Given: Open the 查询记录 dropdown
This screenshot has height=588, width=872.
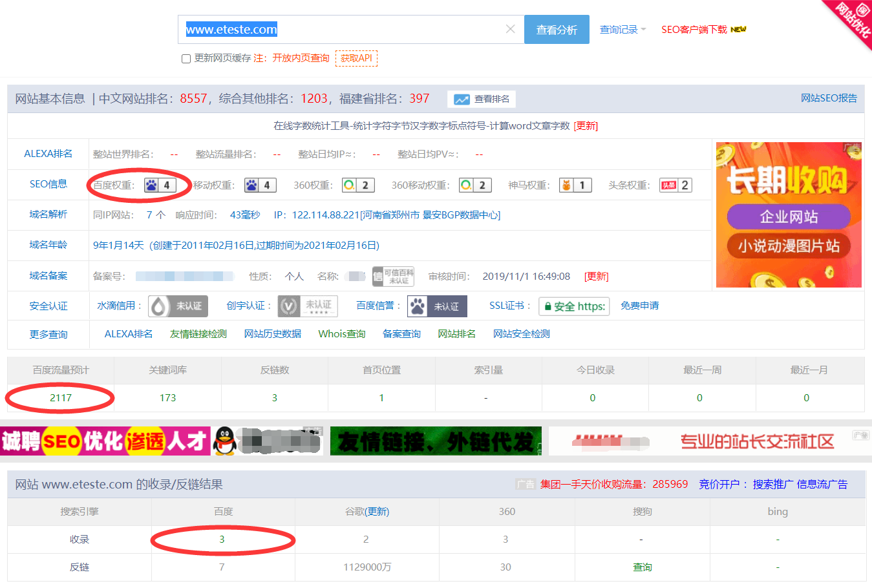Looking at the screenshot, I should (x=622, y=30).
